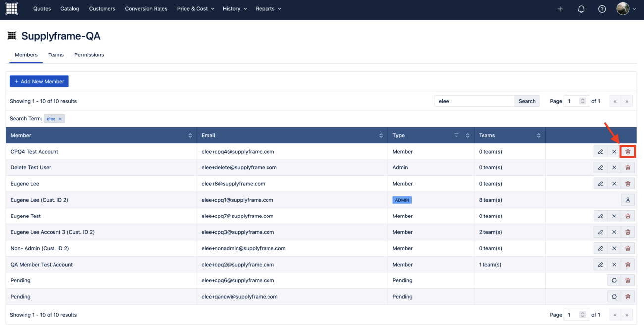Edit Eugene Lee Account 3 member
The width and height of the screenshot is (644, 326).
coord(601,232)
